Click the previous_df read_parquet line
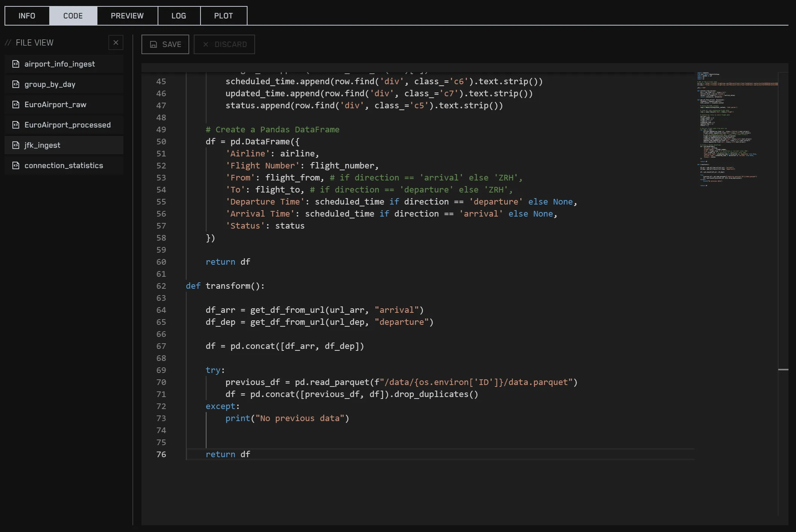Screen dimensions: 796x532 pos(401,382)
